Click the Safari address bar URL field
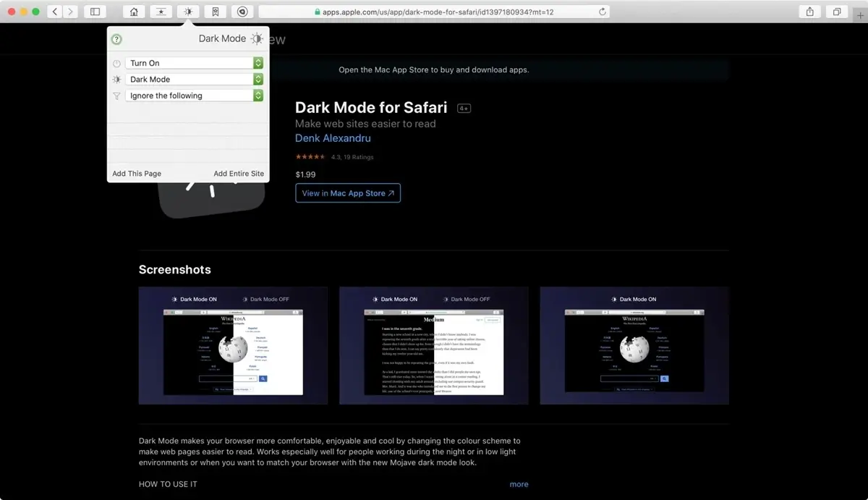The image size is (868, 500). point(434,12)
